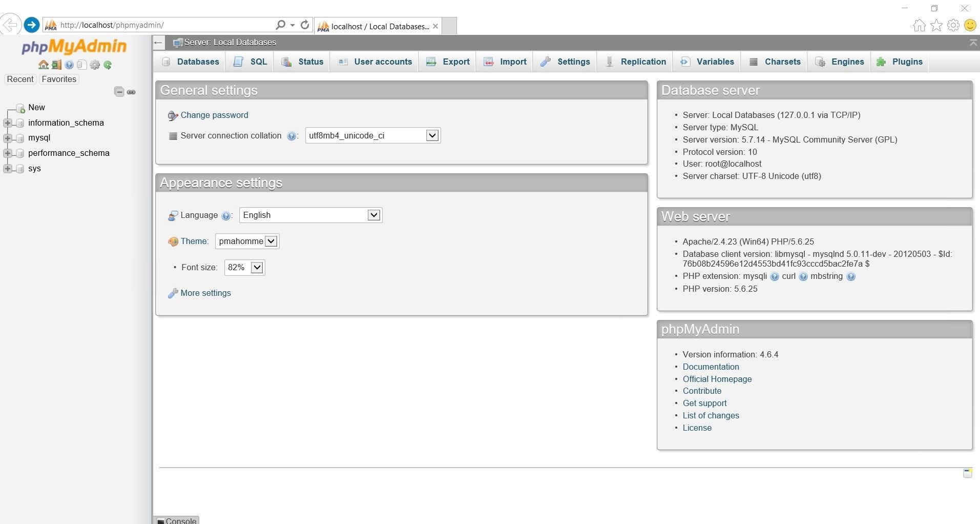The width and height of the screenshot is (980, 524).
Task: Open the Theme dropdown showing pmahomme
Action: click(247, 241)
